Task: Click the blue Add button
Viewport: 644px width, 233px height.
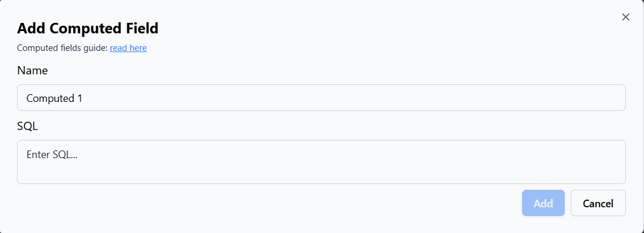Action: 543,203
